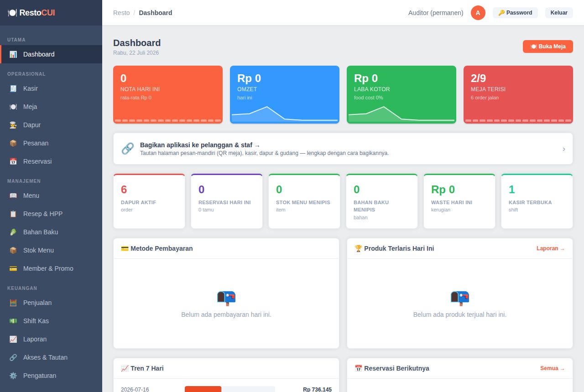The image size is (584, 392).
Task: Click the Meja plate icon in sidebar
Action: 13,107
